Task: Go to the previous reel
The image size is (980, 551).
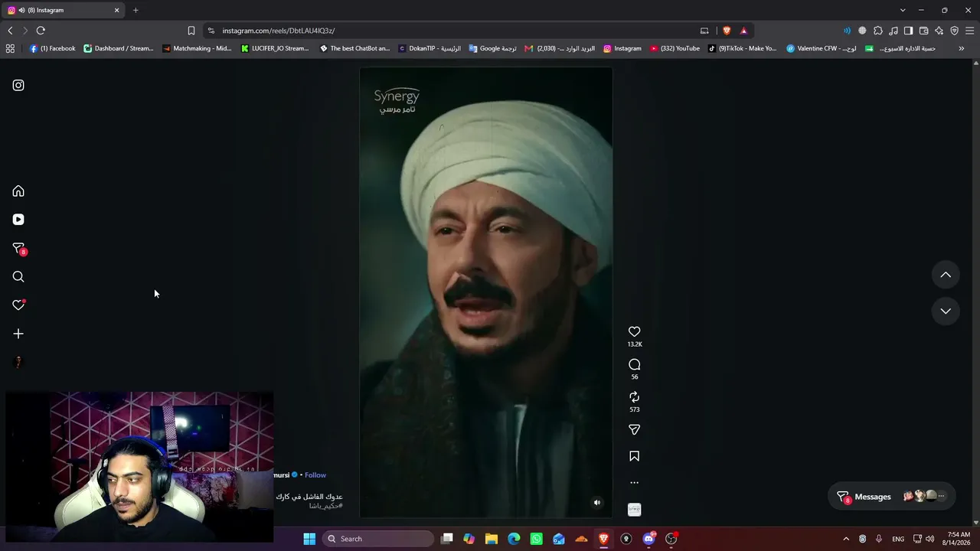Action: tap(946, 275)
